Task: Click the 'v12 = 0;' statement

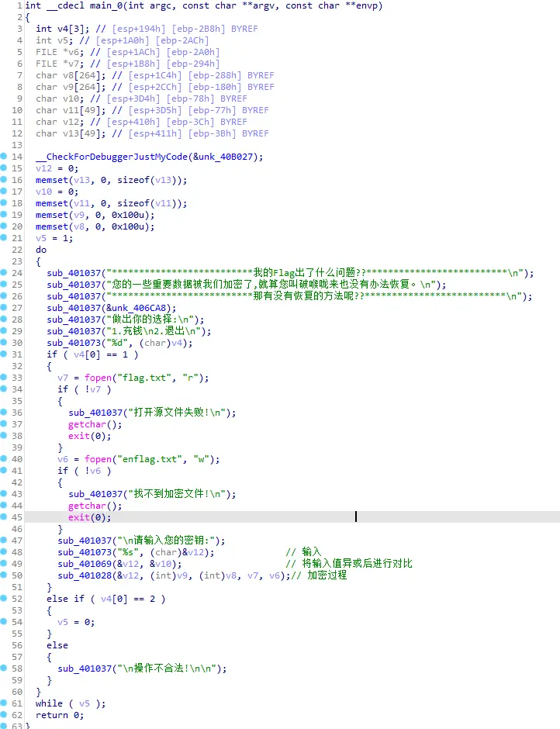Action: [57, 168]
